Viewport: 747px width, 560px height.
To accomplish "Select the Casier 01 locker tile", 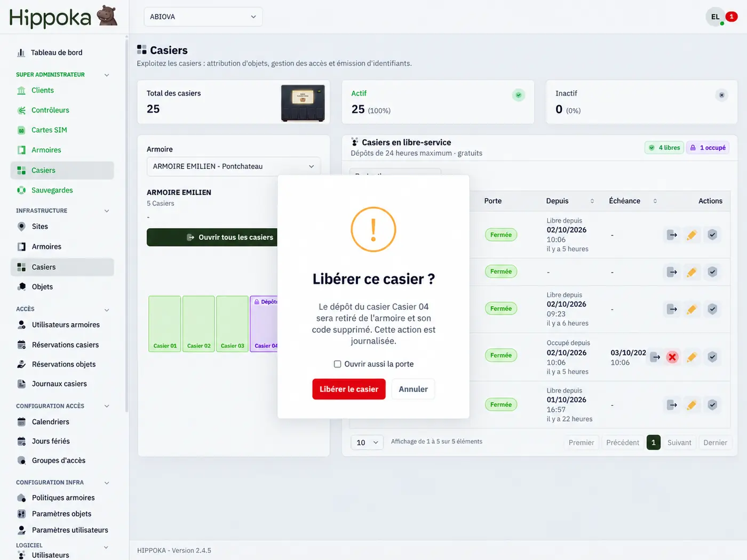I will (x=165, y=324).
